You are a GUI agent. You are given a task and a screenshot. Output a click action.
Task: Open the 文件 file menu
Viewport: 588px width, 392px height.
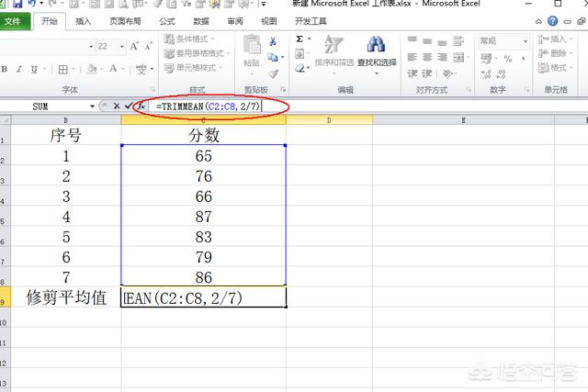tap(14, 21)
